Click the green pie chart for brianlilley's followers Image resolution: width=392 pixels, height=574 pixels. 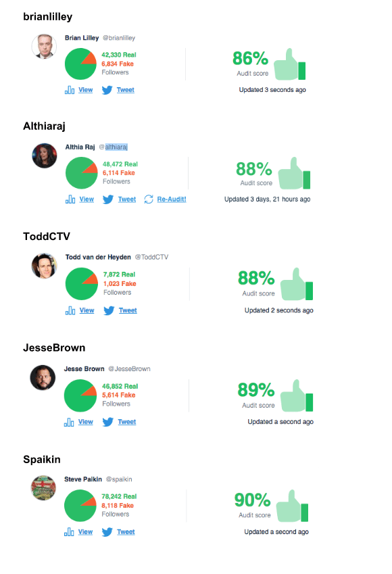click(81, 64)
